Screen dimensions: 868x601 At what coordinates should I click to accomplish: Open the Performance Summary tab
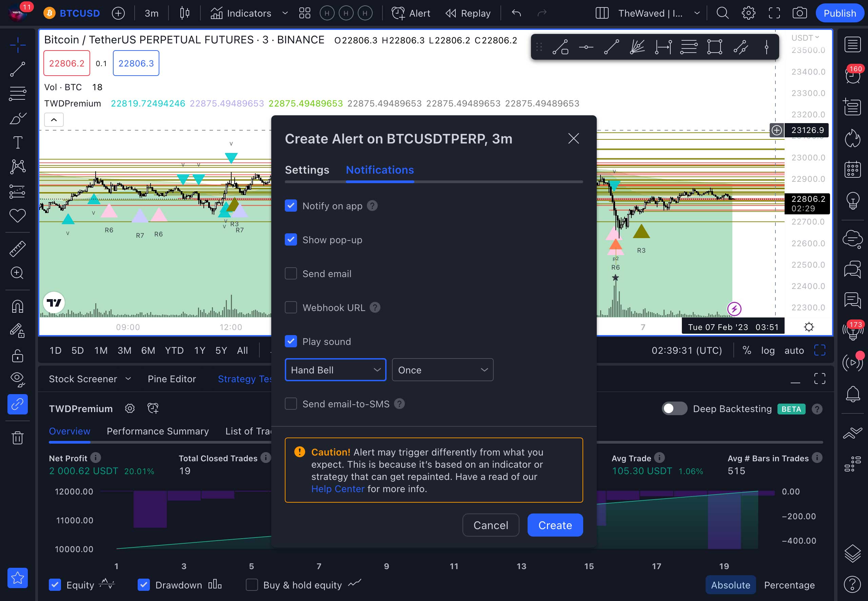pyautogui.click(x=158, y=431)
